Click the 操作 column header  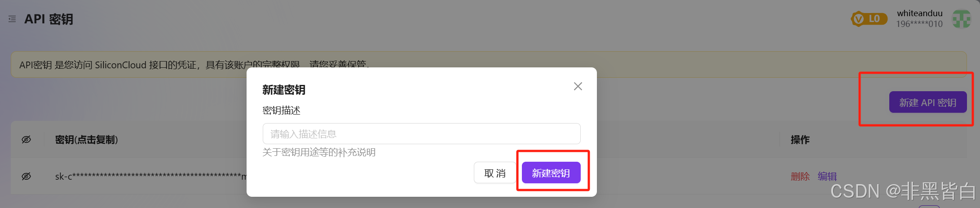click(x=800, y=140)
